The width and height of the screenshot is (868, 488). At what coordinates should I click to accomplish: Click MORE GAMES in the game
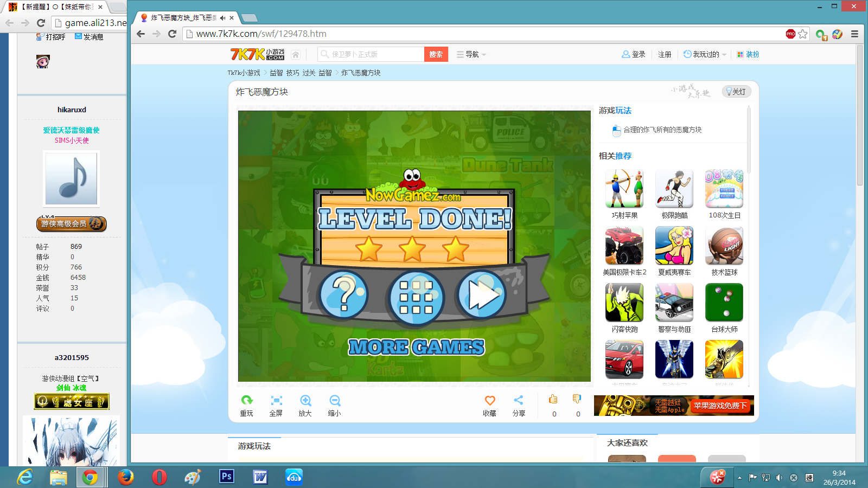[416, 347]
